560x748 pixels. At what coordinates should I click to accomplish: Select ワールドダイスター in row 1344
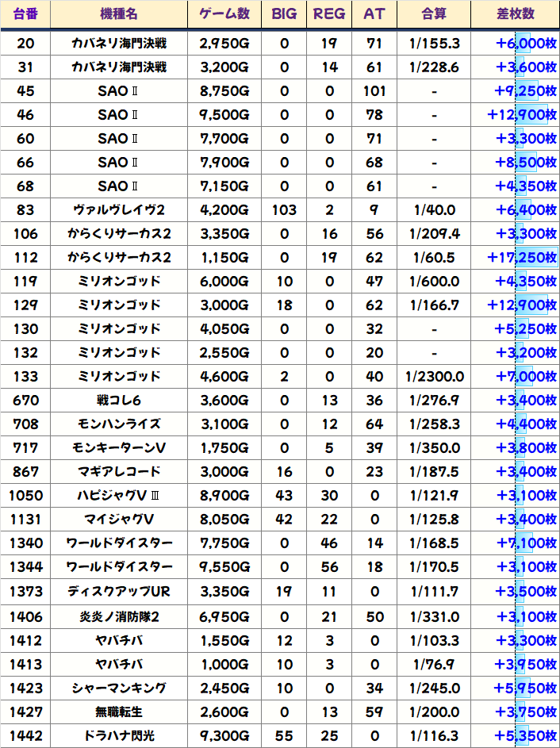tap(119, 567)
